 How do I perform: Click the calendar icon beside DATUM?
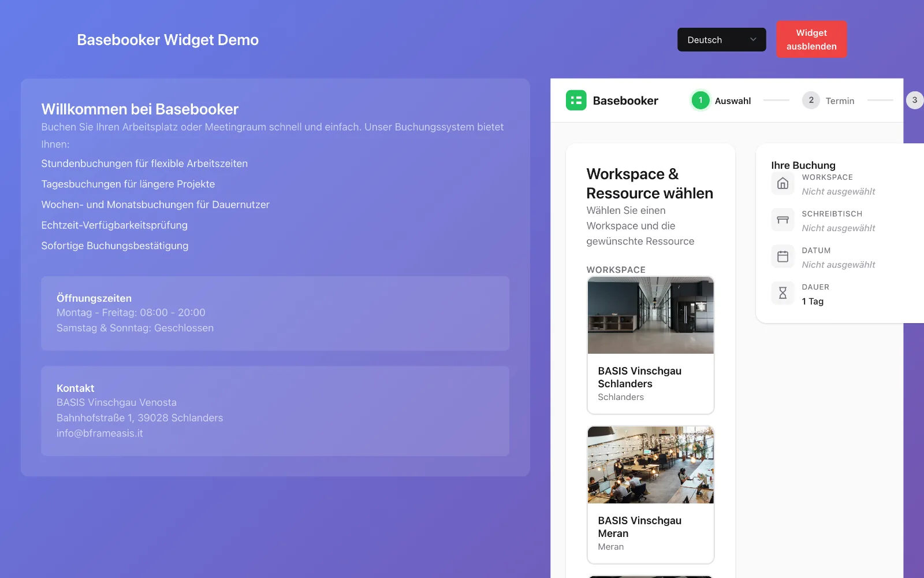pos(783,257)
